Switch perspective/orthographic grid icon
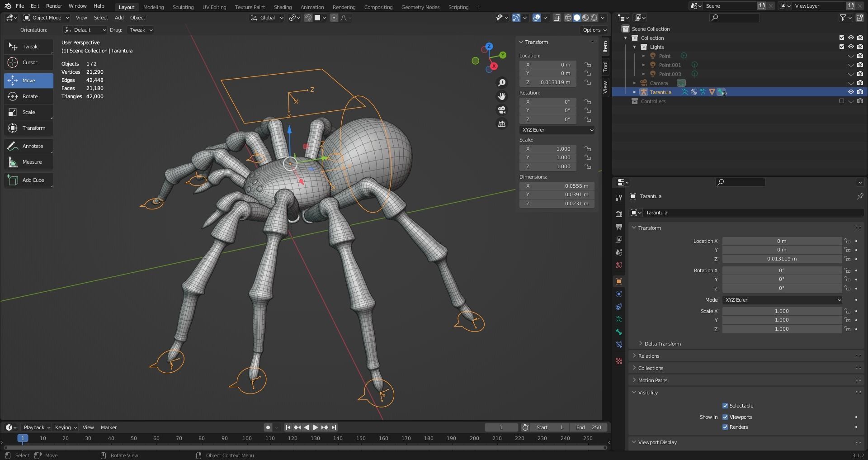868x460 pixels. [502, 123]
